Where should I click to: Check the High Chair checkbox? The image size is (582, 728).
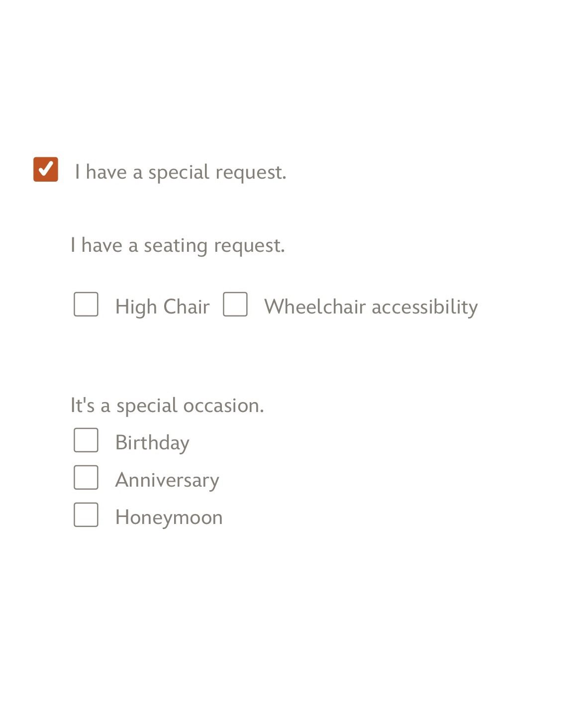click(x=86, y=304)
